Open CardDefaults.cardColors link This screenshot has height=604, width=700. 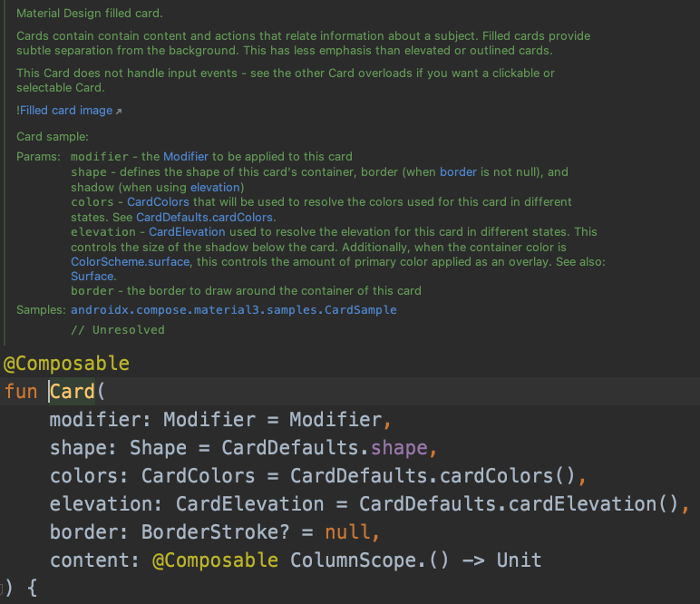(x=204, y=218)
